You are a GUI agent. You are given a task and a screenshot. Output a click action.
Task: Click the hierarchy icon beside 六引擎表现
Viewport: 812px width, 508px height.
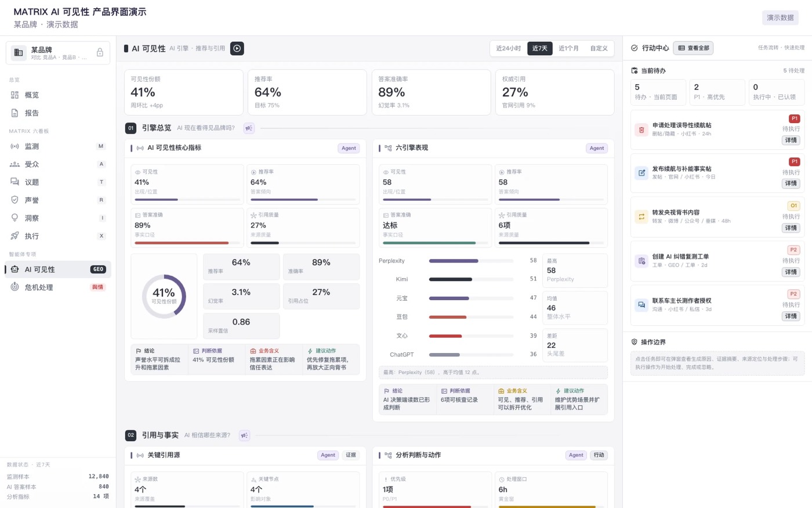pyautogui.click(x=388, y=148)
